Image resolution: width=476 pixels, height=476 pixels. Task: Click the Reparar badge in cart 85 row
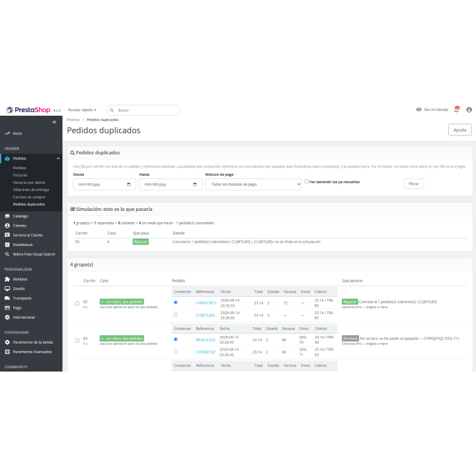click(350, 301)
